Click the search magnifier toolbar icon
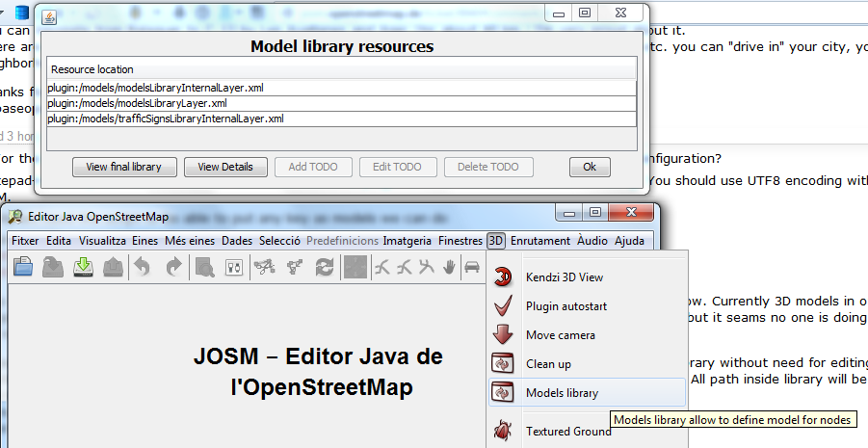This screenshot has width=868, height=448. pyautogui.click(x=204, y=269)
